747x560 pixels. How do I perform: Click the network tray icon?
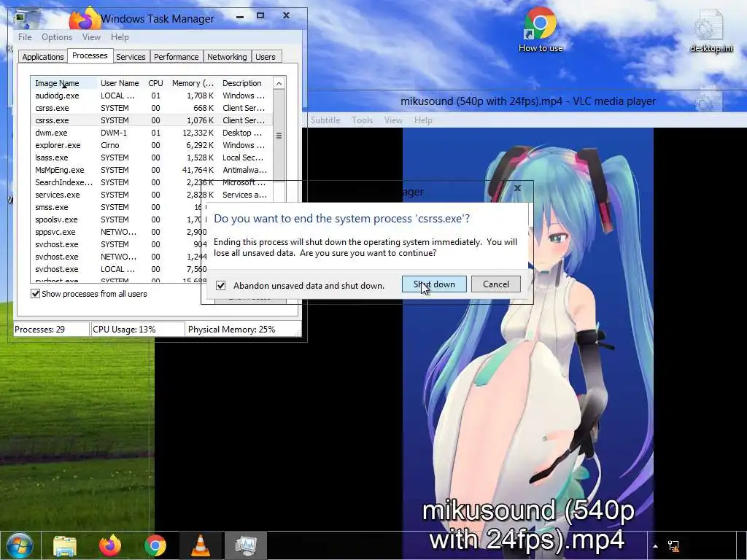click(x=673, y=545)
